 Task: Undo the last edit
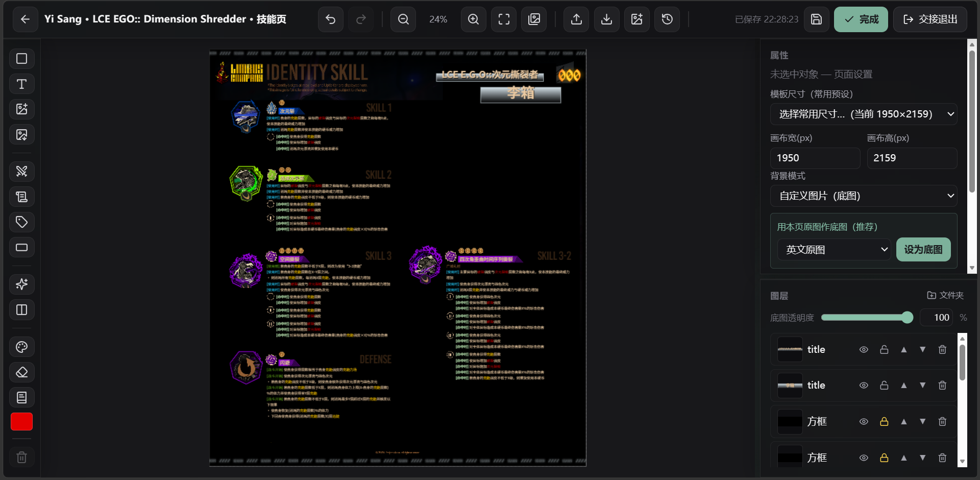(x=331, y=19)
